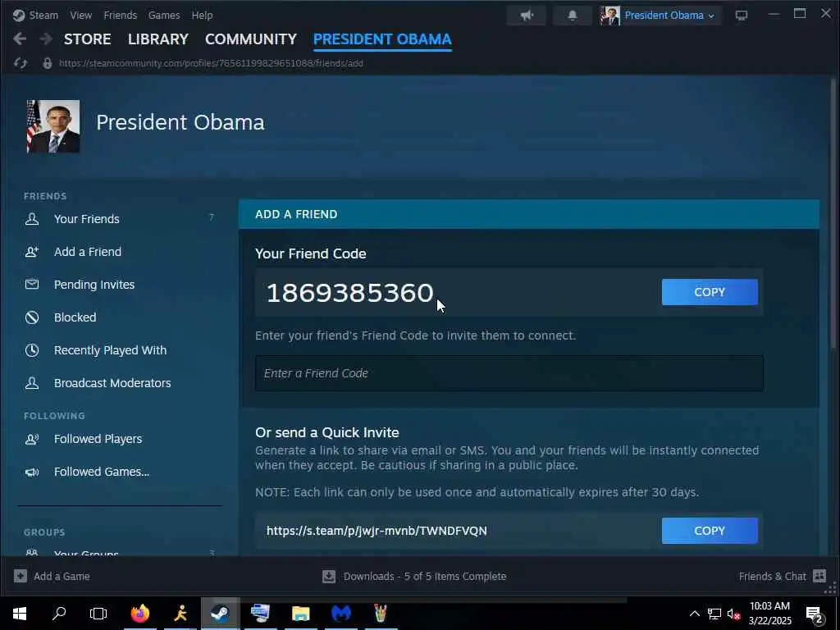
Task: Switch to the STORE tab
Action: tap(87, 39)
